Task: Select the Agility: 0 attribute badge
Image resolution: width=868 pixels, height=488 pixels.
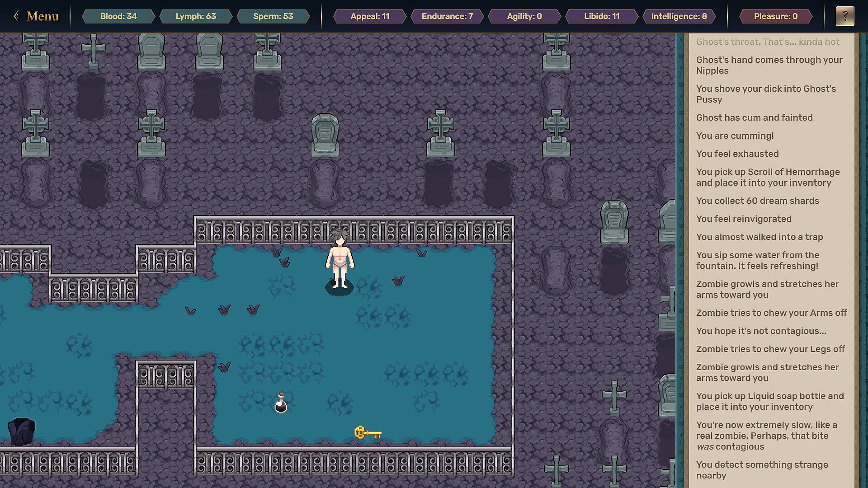Action: 524,16
